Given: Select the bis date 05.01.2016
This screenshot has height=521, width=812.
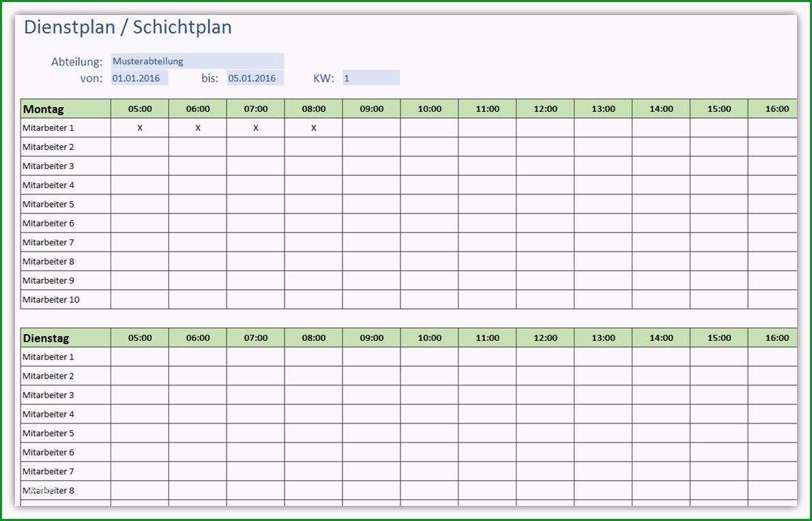Looking at the screenshot, I should pyautogui.click(x=255, y=78).
